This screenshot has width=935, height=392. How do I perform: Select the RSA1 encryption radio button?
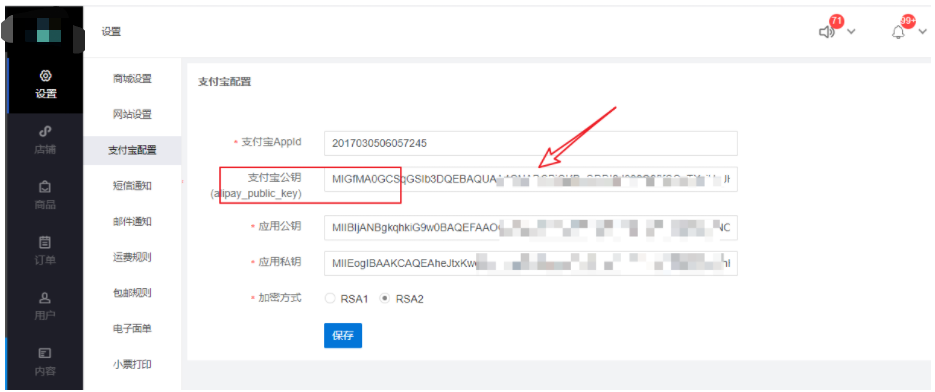(330, 298)
